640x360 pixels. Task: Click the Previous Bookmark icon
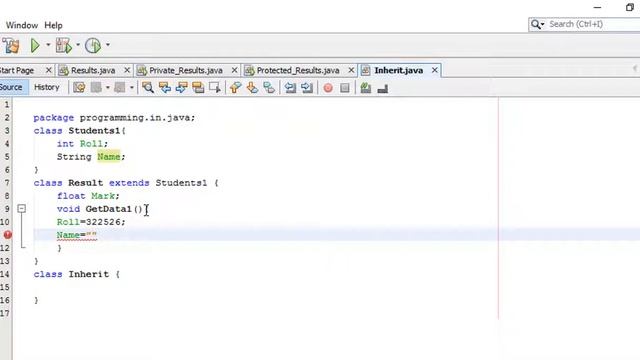(236, 88)
